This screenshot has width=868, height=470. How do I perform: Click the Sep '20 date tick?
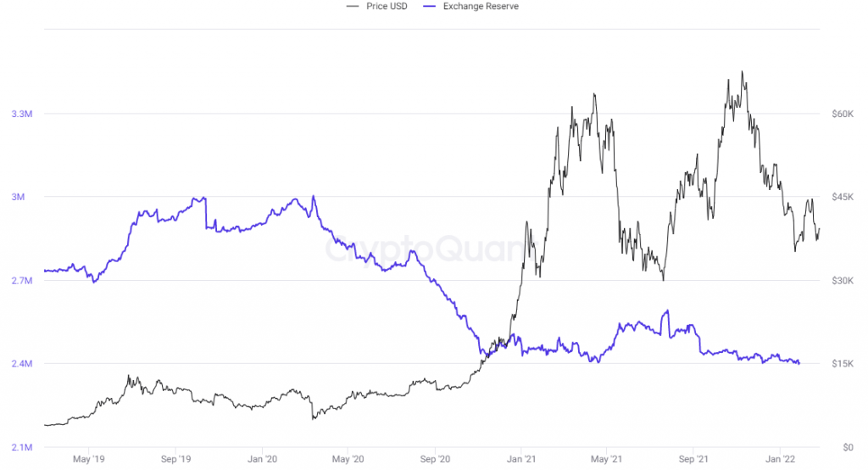[x=435, y=459]
